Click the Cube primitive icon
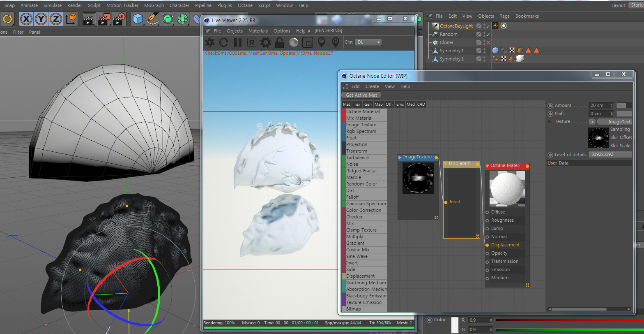Image resolution: width=644 pixels, height=334 pixels. (x=138, y=19)
